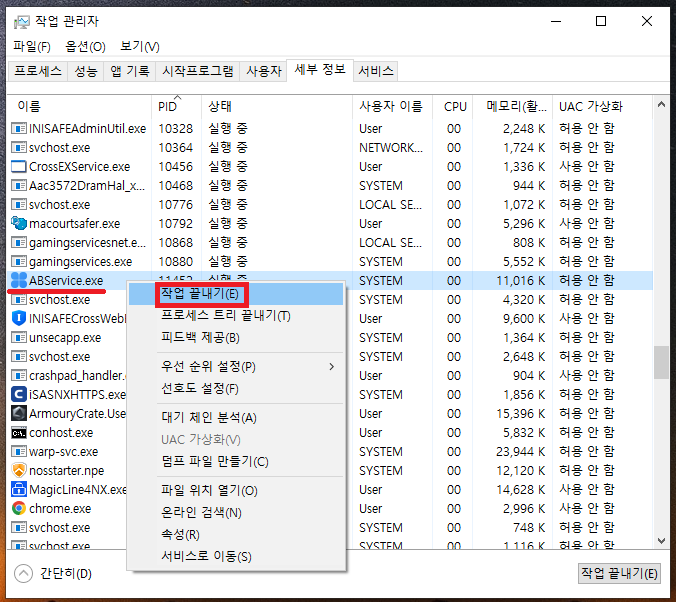Image resolution: width=676 pixels, height=602 pixels.
Task: Click the MagicLine4NX.exe lock icon
Action: 19,489
